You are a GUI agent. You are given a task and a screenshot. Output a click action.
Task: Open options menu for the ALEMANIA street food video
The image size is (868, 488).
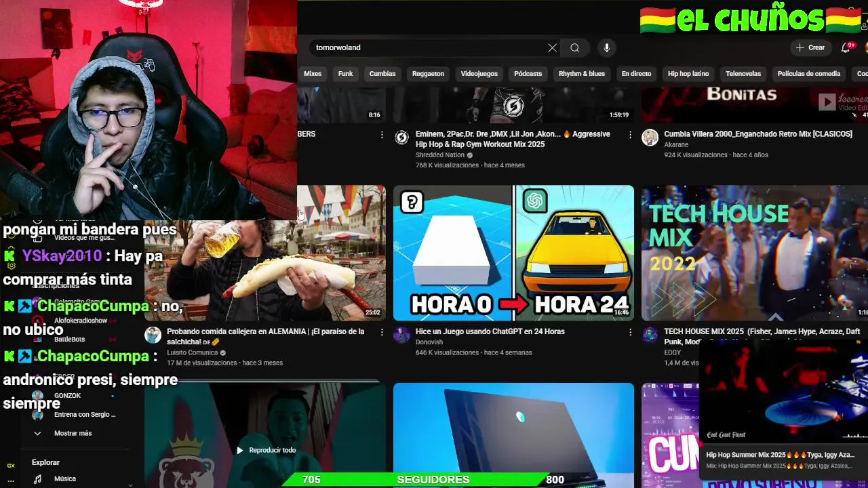click(382, 332)
